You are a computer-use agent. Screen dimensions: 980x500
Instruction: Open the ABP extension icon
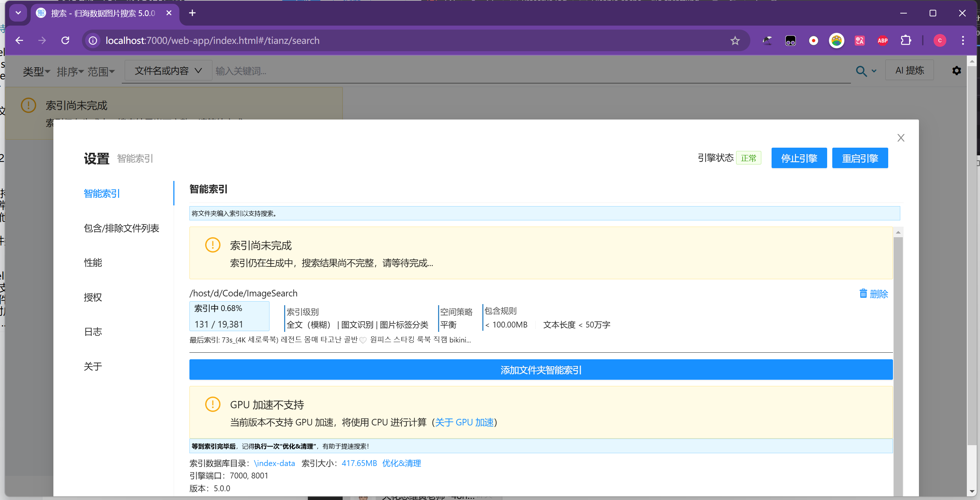883,40
